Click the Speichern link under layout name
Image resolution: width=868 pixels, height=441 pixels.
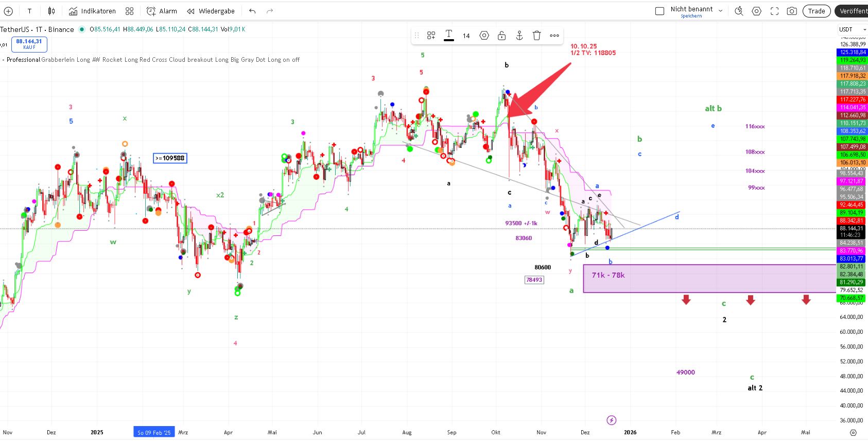(691, 16)
